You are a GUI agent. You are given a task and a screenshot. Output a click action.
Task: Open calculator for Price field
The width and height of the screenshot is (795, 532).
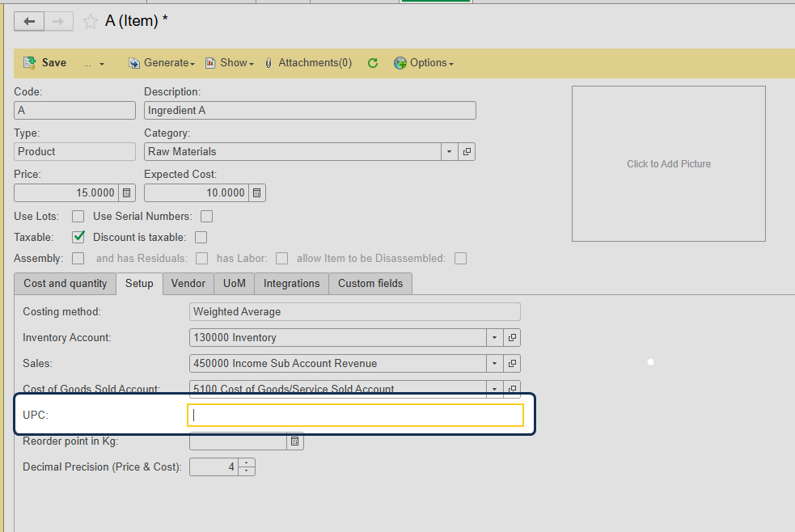[x=127, y=193]
